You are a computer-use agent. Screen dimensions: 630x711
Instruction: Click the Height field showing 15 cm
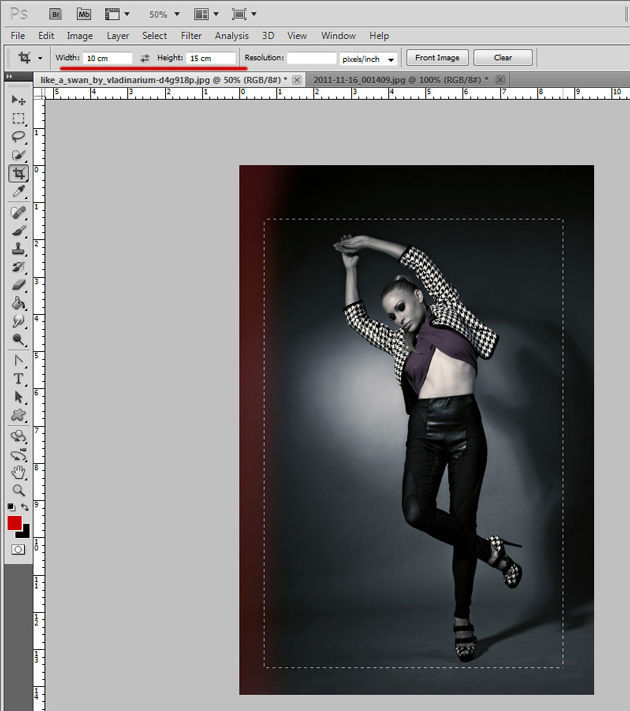[211, 58]
